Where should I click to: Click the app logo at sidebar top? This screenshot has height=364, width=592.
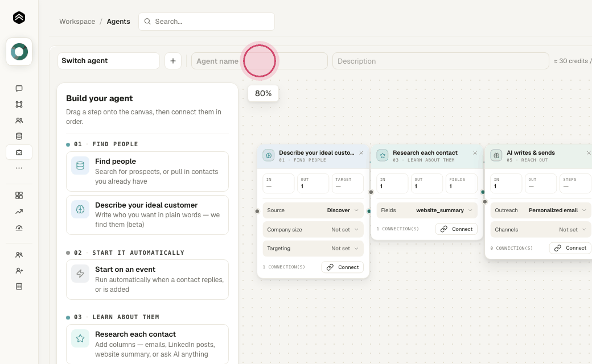pos(19,18)
